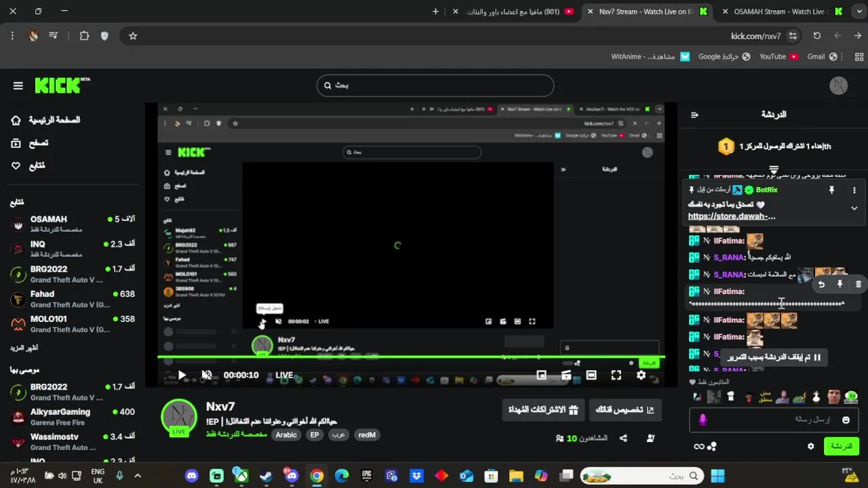The height and width of the screenshot is (488, 868).
Task: Click the follow user icon
Action: pyautogui.click(x=651, y=439)
